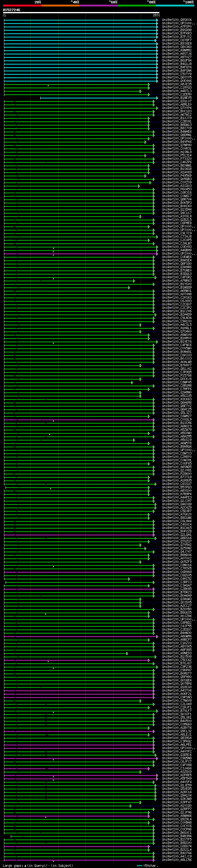Click the purple alignment bar for UniRef100_C0XUL9
This screenshot has width=197, height=868.
(79, 420)
